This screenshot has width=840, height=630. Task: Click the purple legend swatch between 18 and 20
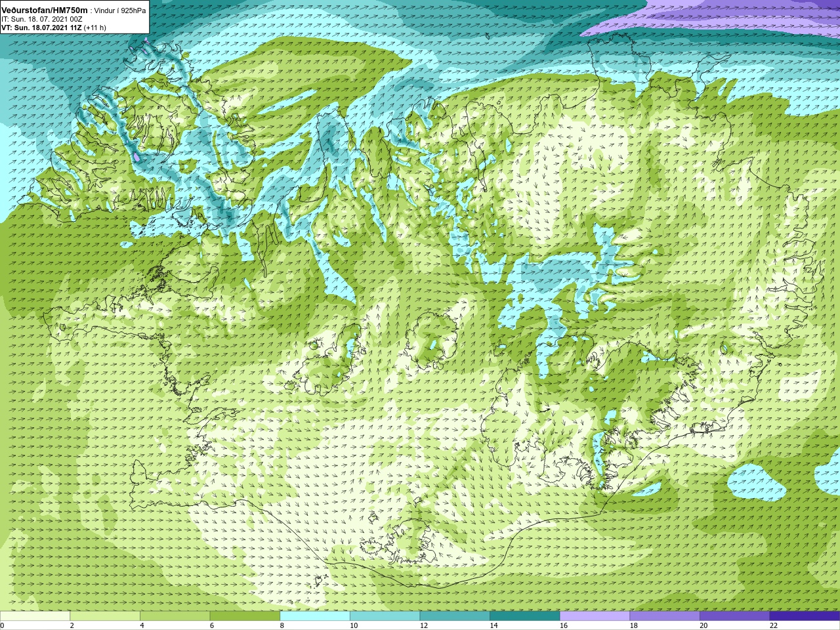(665, 616)
